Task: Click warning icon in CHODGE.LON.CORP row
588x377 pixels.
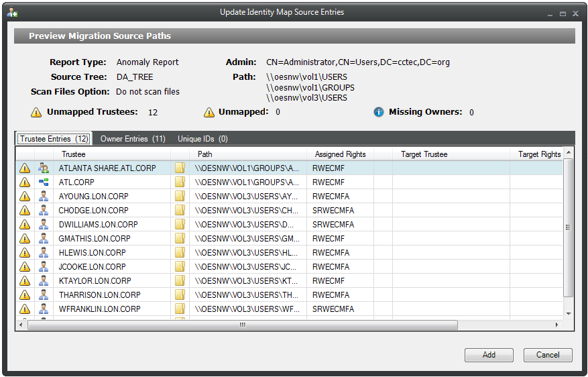Action: (25, 211)
